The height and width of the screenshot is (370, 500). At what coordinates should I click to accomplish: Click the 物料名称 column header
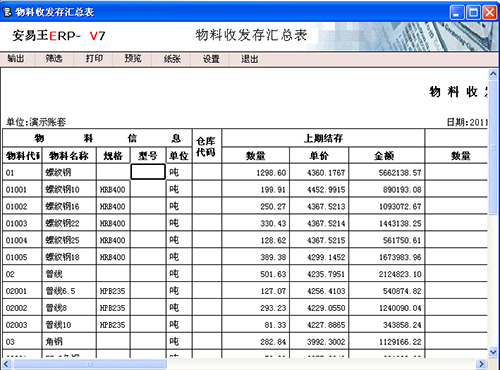(x=69, y=156)
